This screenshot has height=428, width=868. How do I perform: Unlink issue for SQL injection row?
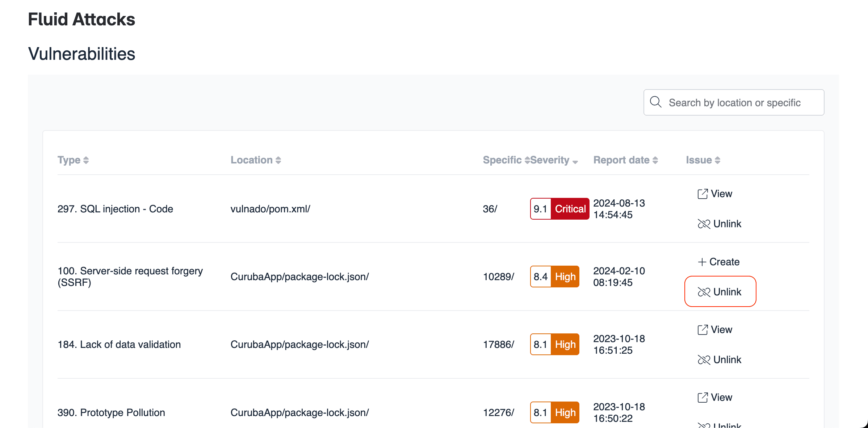click(x=720, y=224)
